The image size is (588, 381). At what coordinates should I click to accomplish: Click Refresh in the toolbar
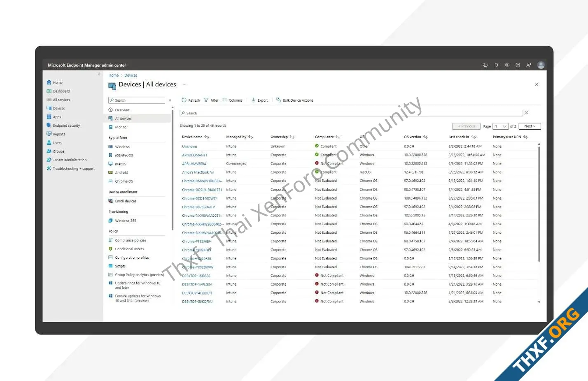click(x=191, y=100)
